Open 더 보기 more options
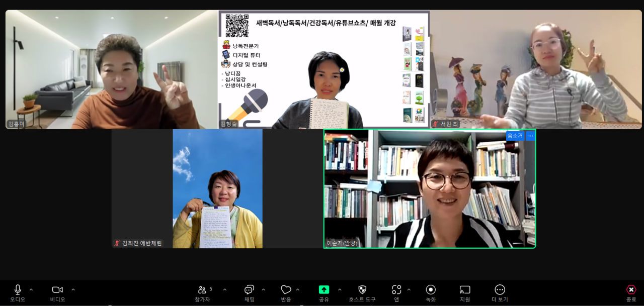The width and height of the screenshot is (644, 306). coord(500,293)
